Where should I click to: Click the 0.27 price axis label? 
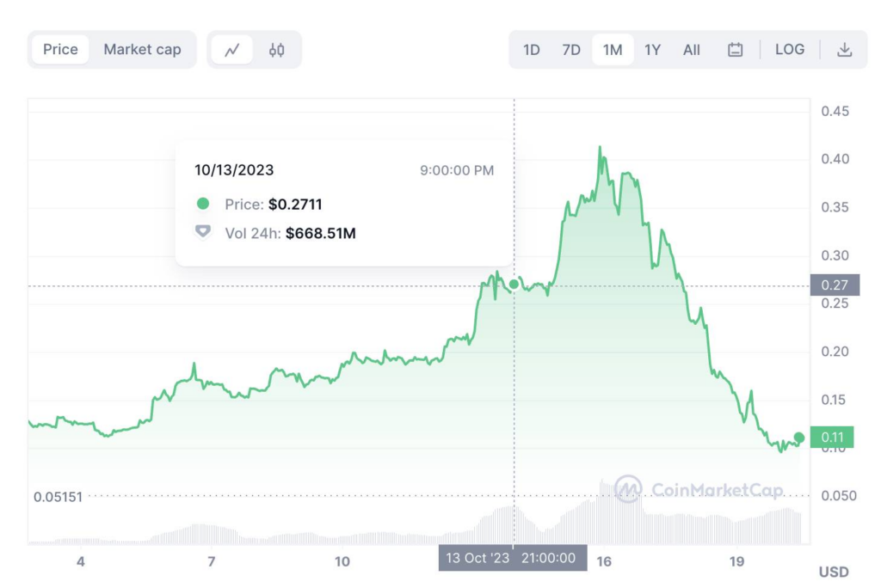tap(834, 285)
